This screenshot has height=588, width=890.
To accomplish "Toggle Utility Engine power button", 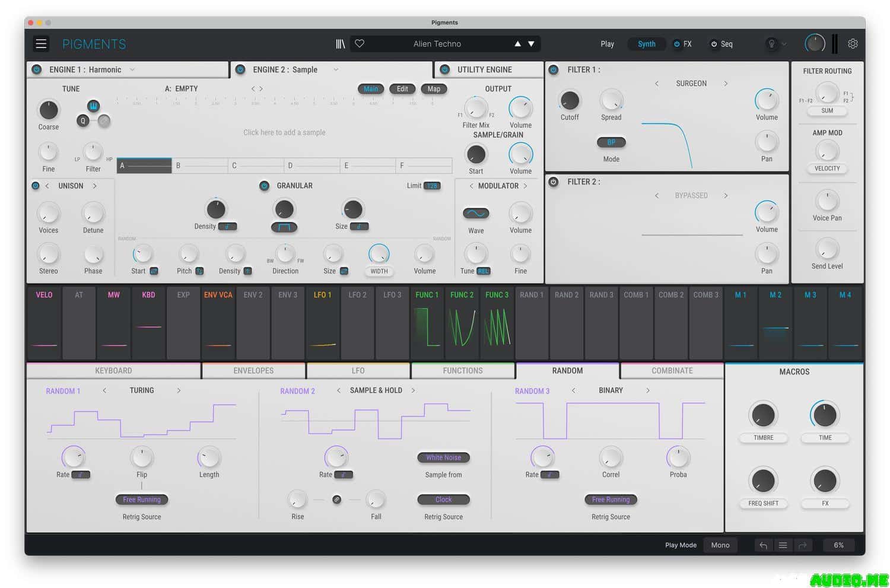I will (x=444, y=69).
